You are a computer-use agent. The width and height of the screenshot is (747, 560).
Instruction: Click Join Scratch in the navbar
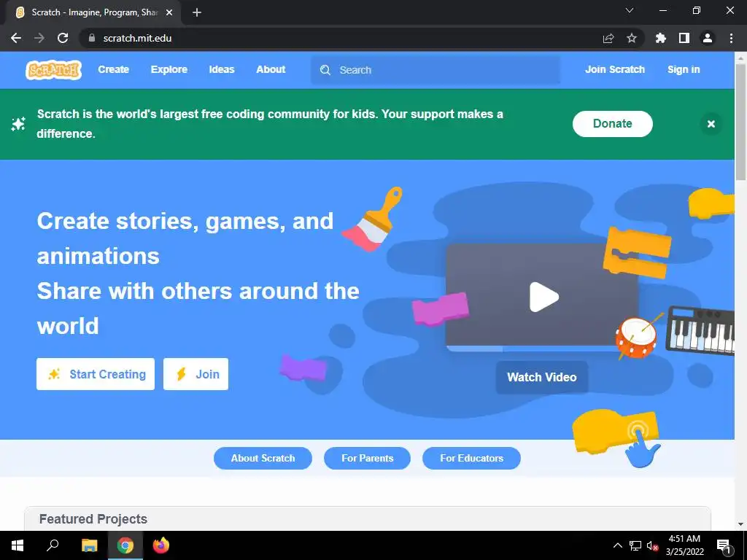pyautogui.click(x=614, y=69)
